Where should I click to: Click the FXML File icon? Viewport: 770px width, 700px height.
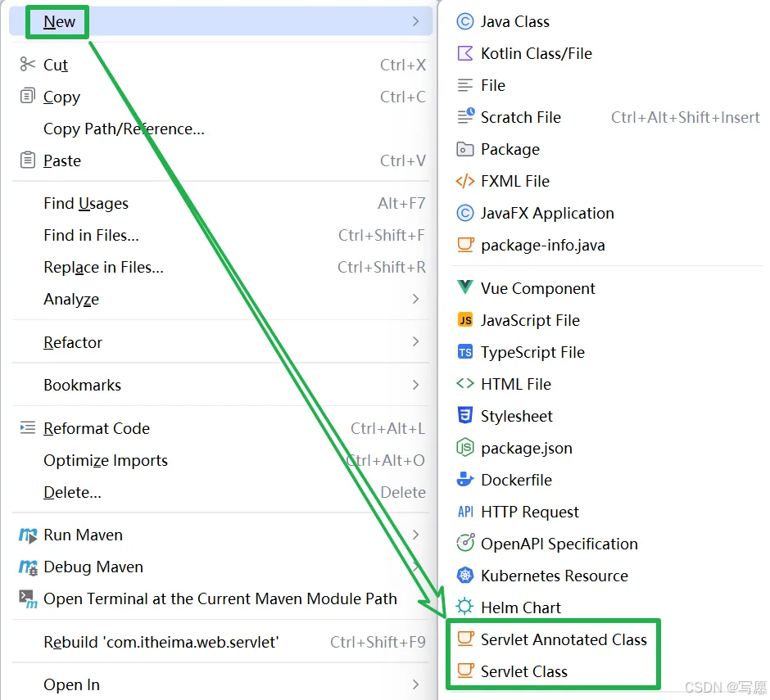[x=464, y=181]
